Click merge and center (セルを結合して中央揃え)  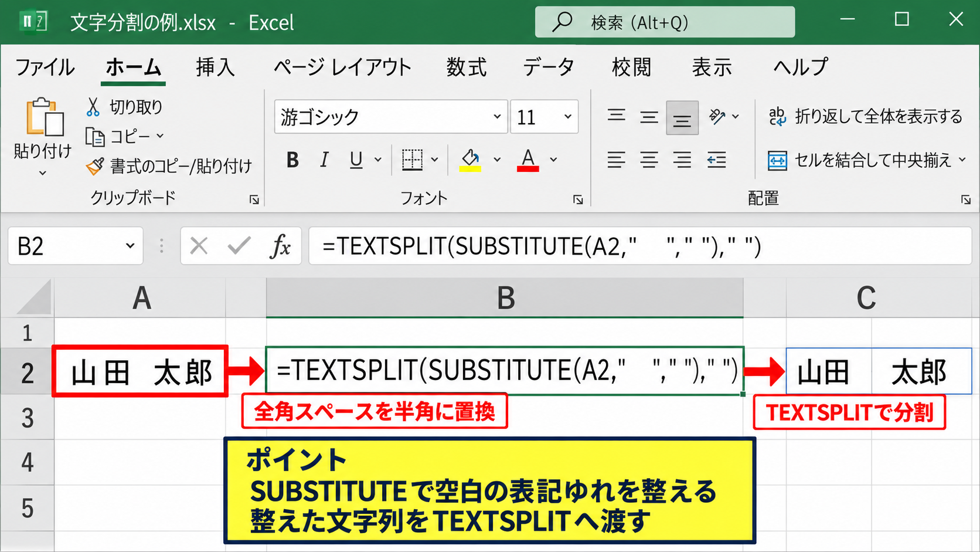tap(859, 160)
